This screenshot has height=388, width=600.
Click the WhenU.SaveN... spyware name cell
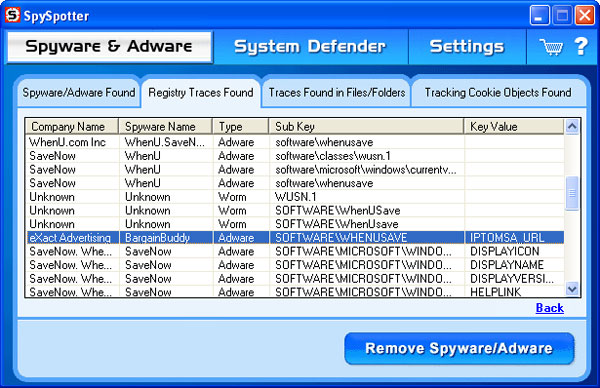coord(166,142)
